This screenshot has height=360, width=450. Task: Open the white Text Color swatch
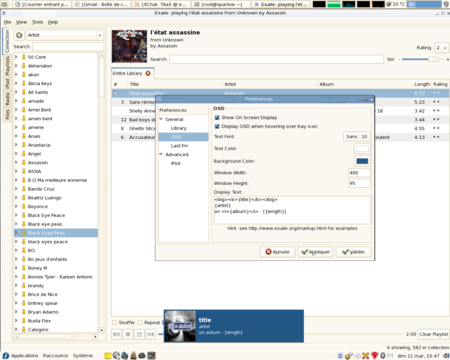[362, 148]
